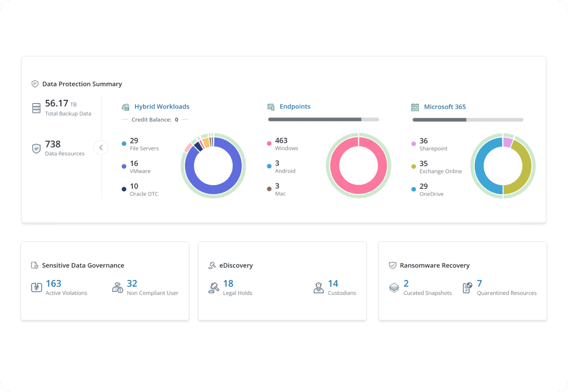Click the Quarantined Resources icon
Image resolution: width=568 pixels, height=392 pixels.
pos(467,288)
